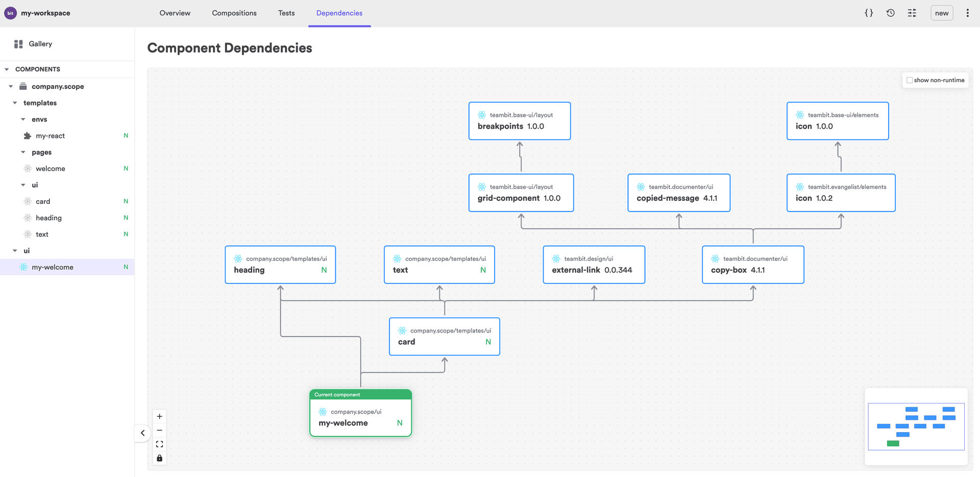980x477 pixels.
Task: Switch to the Compositions tab
Action: click(x=234, y=13)
